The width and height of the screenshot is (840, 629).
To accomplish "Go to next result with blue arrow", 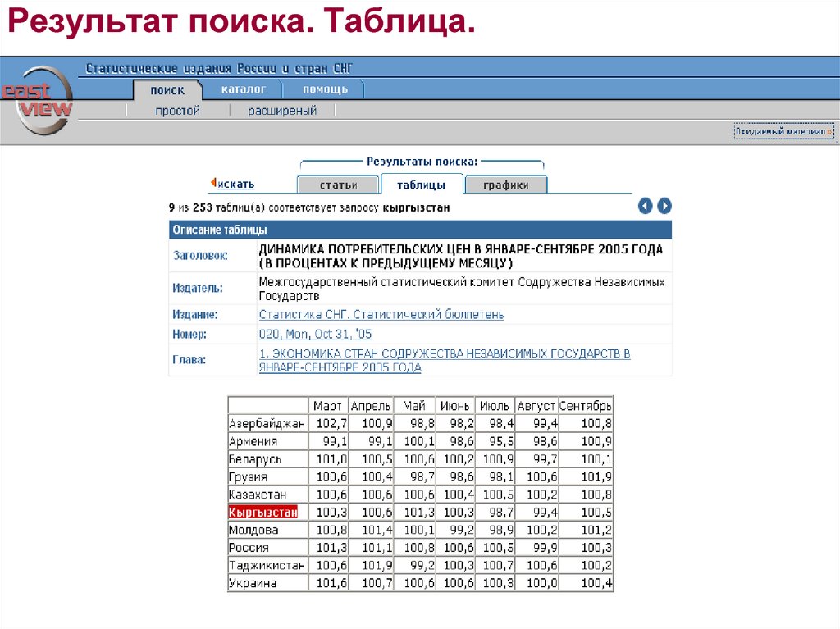I will (x=664, y=206).
